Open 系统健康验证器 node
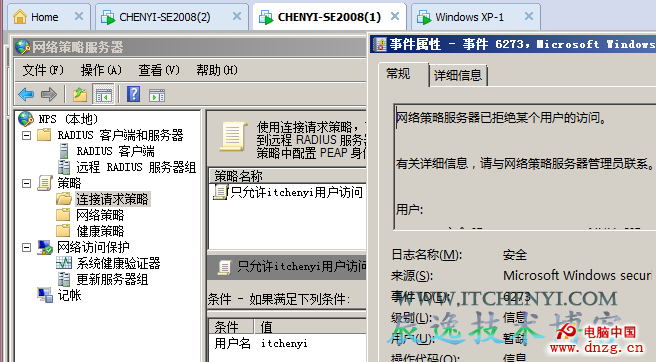 (x=118, y=263)
